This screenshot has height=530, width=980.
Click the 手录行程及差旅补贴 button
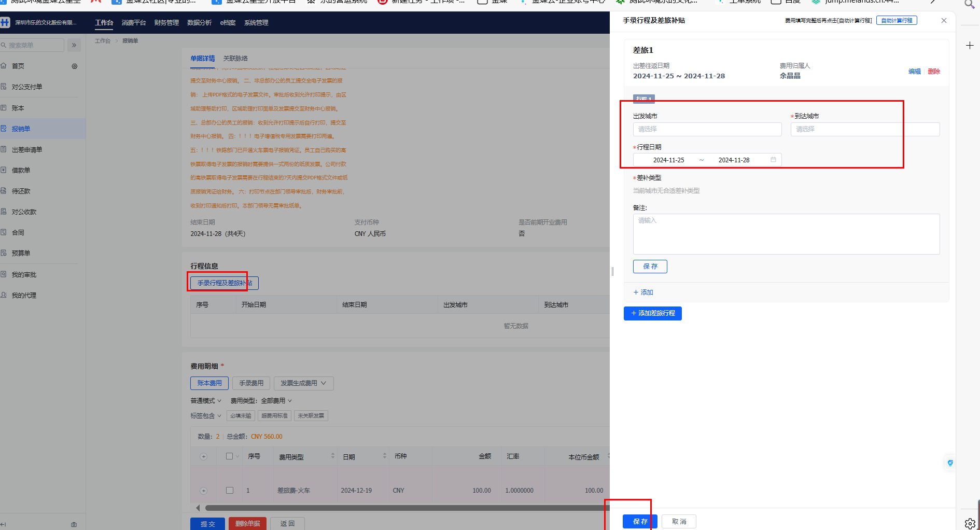225,283
